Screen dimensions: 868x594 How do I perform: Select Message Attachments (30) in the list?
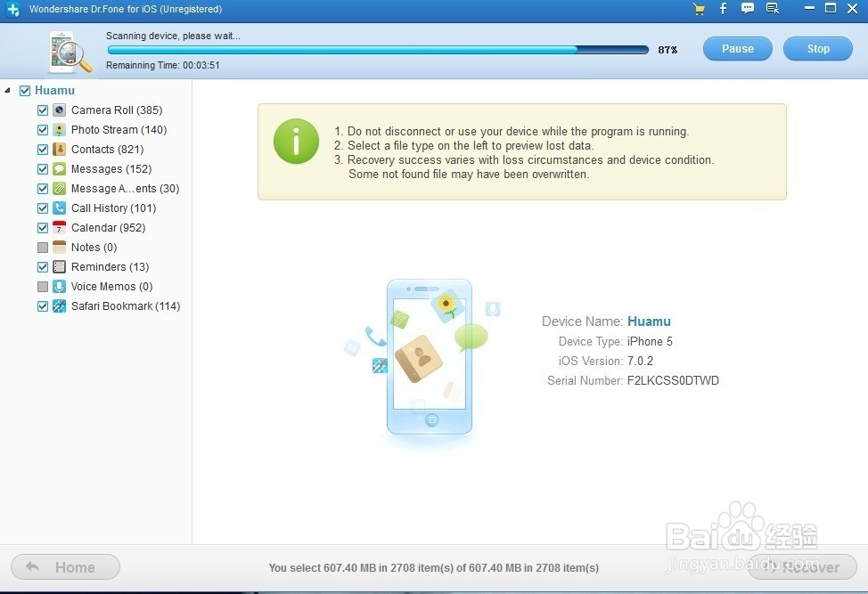click(125, 189)
